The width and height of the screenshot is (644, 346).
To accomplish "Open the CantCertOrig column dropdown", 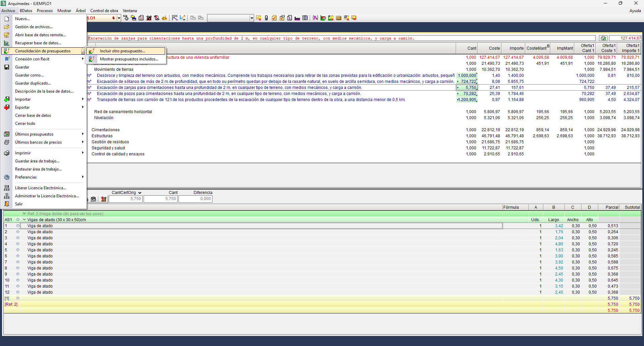I will point(140,193).
